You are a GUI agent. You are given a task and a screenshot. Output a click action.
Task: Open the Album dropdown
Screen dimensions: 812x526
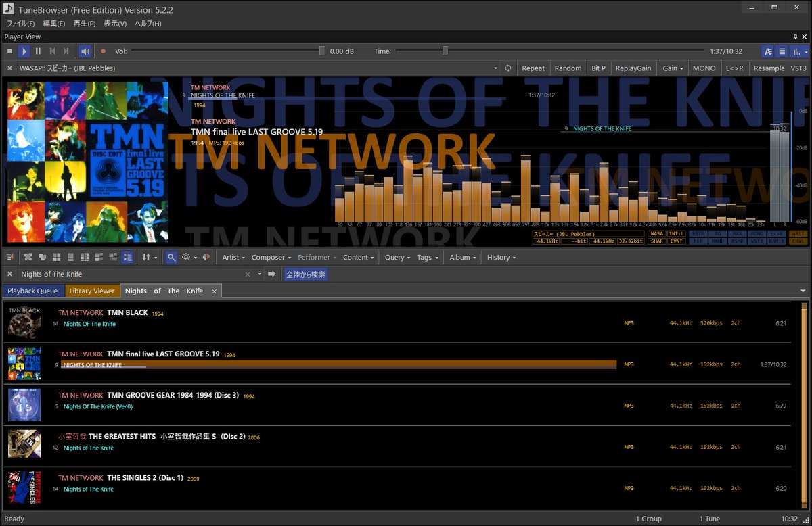[x=463, y=258]
